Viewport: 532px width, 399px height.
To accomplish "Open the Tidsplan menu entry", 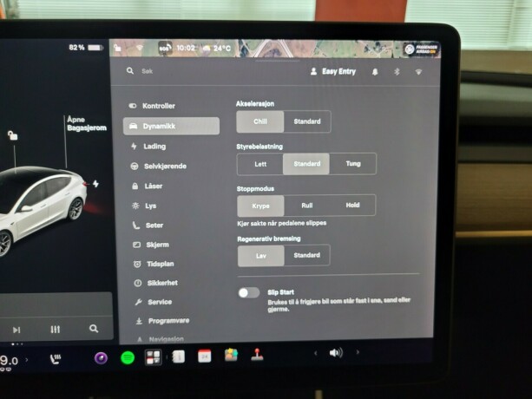I will click(154, 264).
